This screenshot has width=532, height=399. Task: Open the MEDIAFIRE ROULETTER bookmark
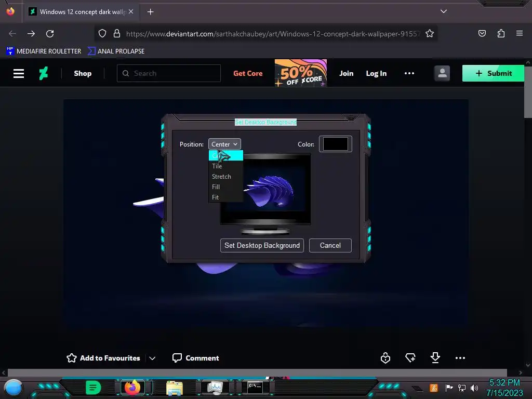(x=44, y=51)
